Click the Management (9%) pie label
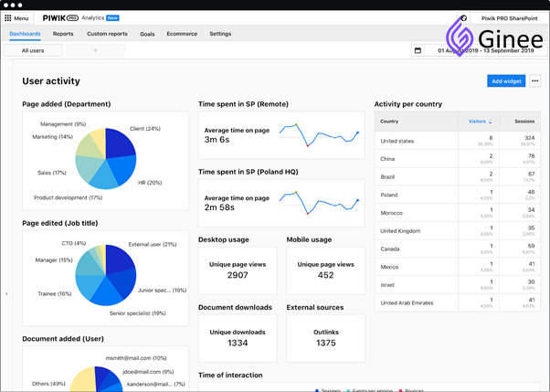The height and width of the screenshot is (392, 550). pos(63,124)
